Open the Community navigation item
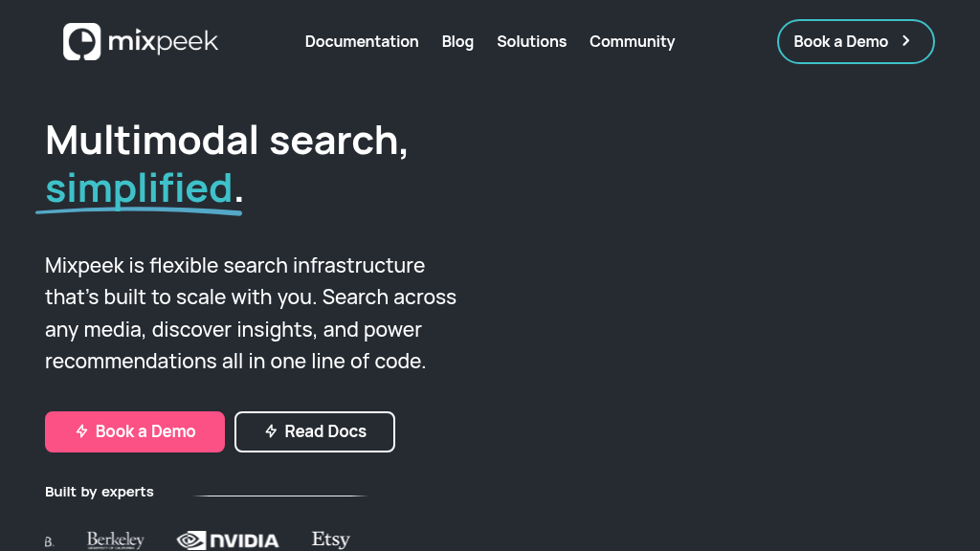 click(632, 41)
